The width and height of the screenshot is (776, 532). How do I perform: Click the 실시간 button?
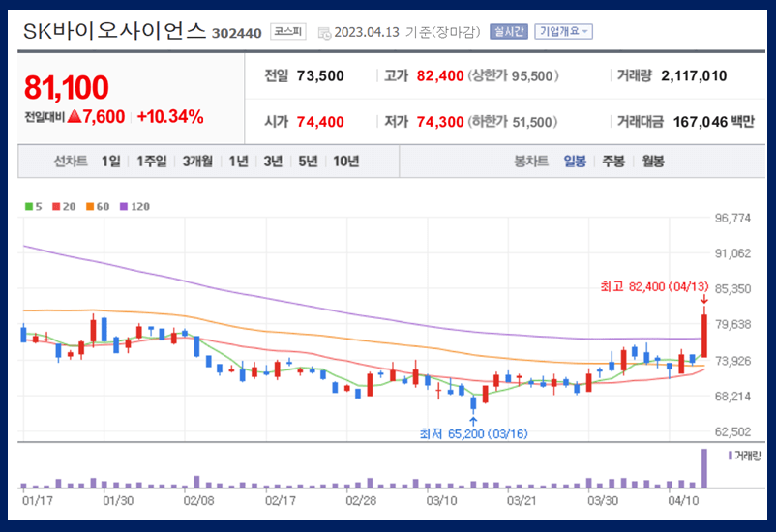[509, 32]
